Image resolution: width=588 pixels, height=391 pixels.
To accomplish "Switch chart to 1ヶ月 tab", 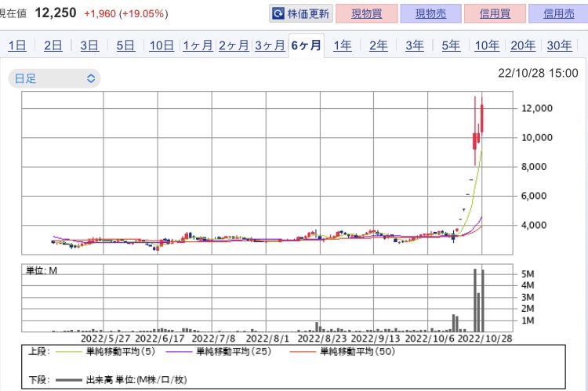I will (x=198, y=45).
